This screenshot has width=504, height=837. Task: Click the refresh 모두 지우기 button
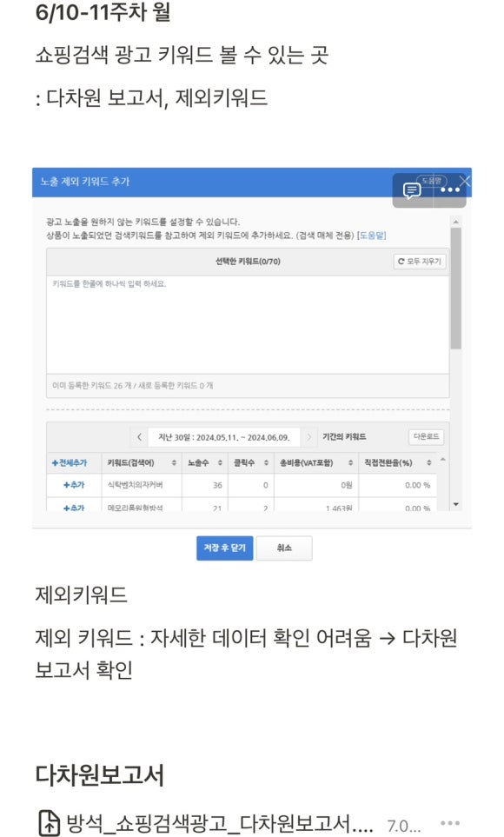(419, 261)
